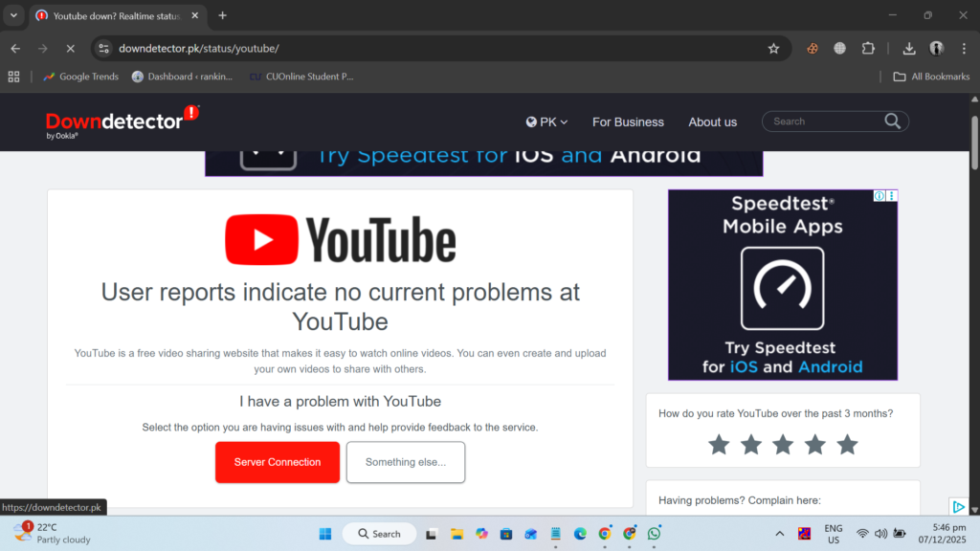
Task: Click the Server Connection button
Action: [x=278, y=462]
